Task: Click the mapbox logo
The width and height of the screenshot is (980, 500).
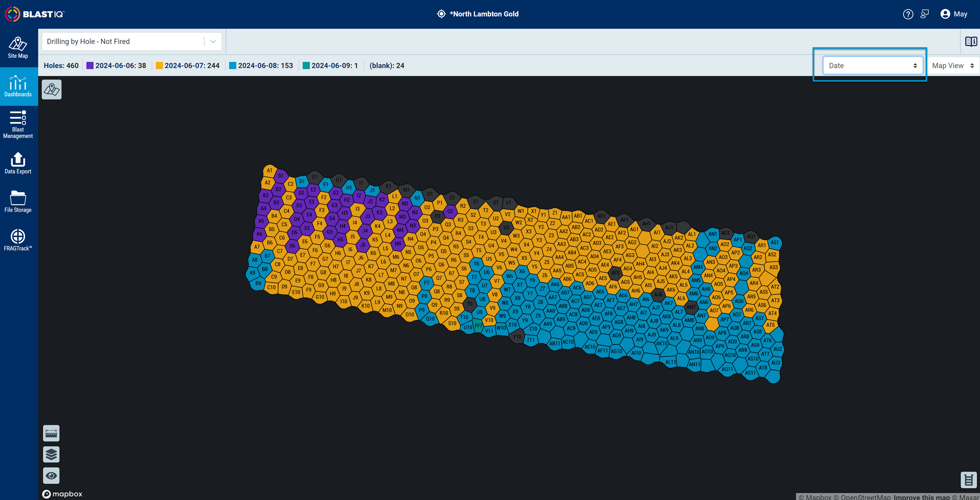Action: (62, 494)
